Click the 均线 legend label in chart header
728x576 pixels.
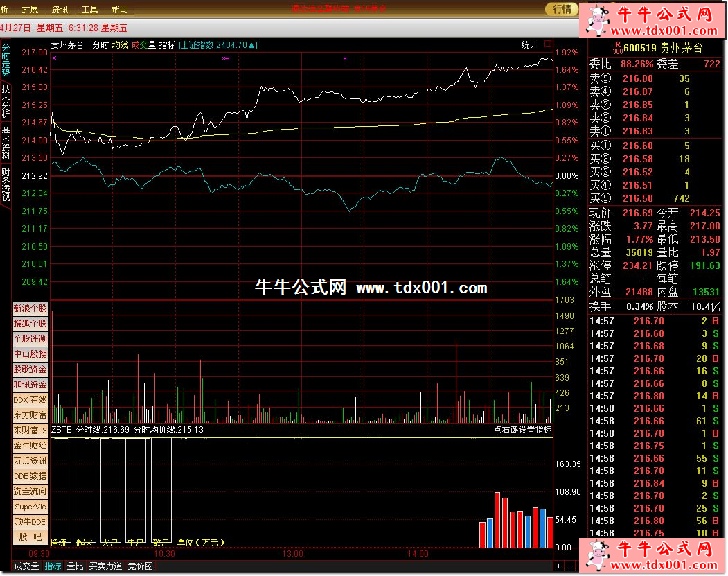(x=121, y=44)
